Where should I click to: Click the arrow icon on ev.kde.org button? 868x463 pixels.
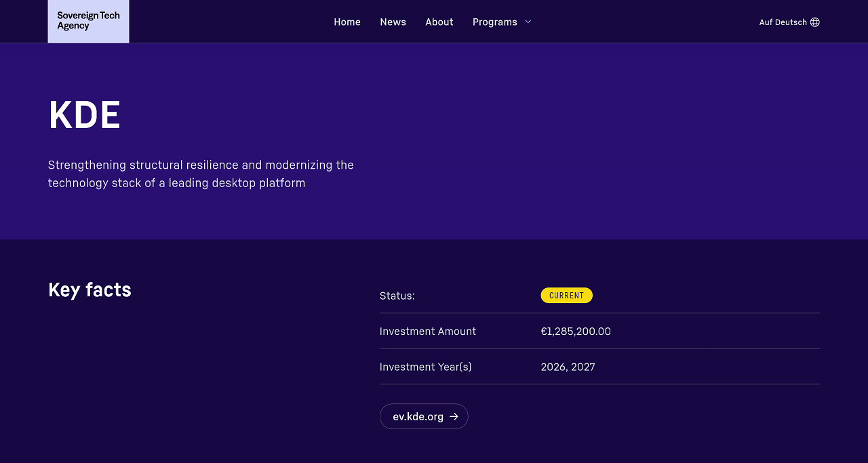click(x=454, y=416)
